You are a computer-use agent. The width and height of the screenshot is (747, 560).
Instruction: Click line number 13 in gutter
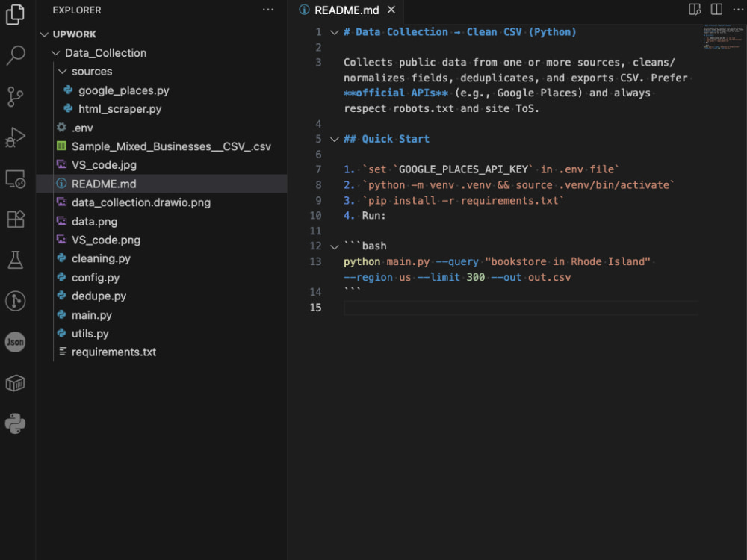[315, 261]
